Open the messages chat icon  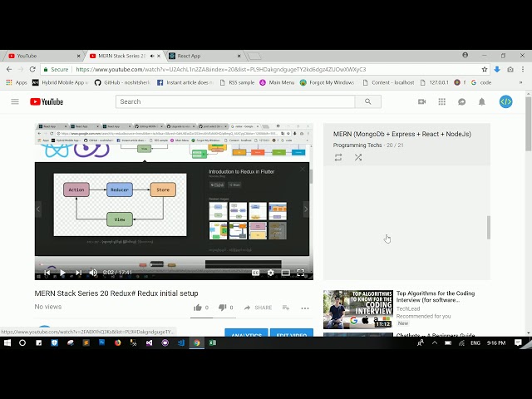tap(462, 101)
